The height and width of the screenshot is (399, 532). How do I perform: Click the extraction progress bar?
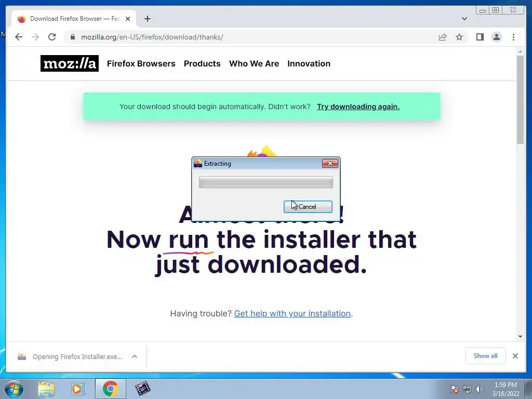(x=265, y=182)
